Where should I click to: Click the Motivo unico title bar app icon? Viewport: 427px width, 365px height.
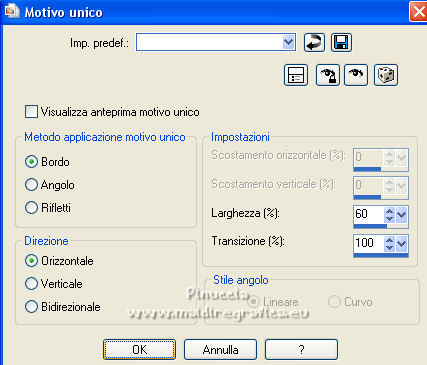(12, 11)
